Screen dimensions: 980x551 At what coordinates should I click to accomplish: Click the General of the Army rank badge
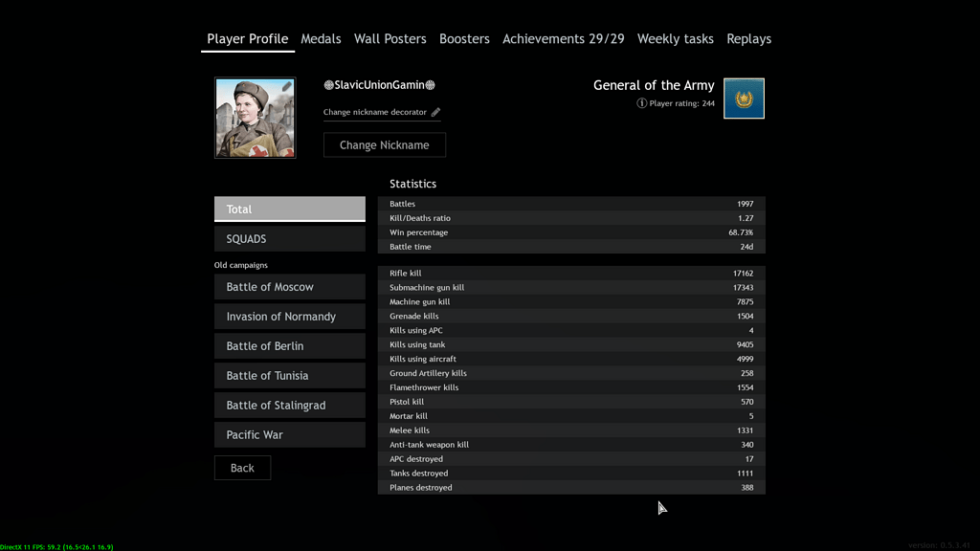pos(744,99)
